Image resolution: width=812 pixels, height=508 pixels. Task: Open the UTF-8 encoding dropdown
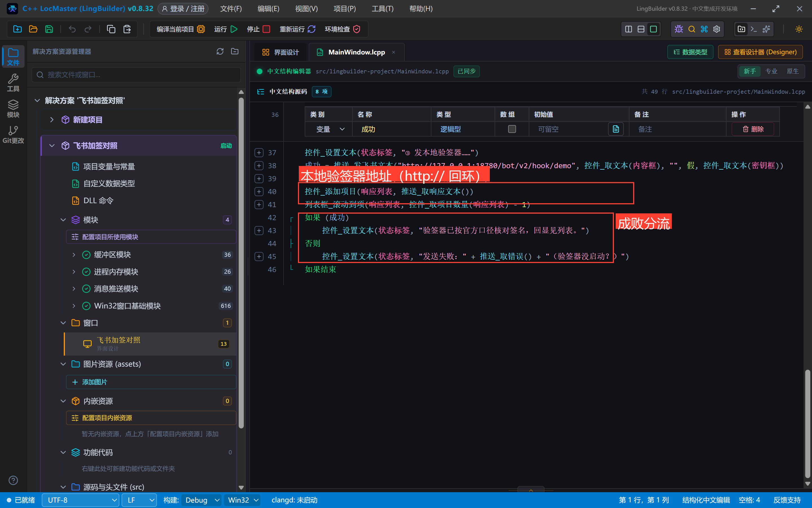click(80, 500)
